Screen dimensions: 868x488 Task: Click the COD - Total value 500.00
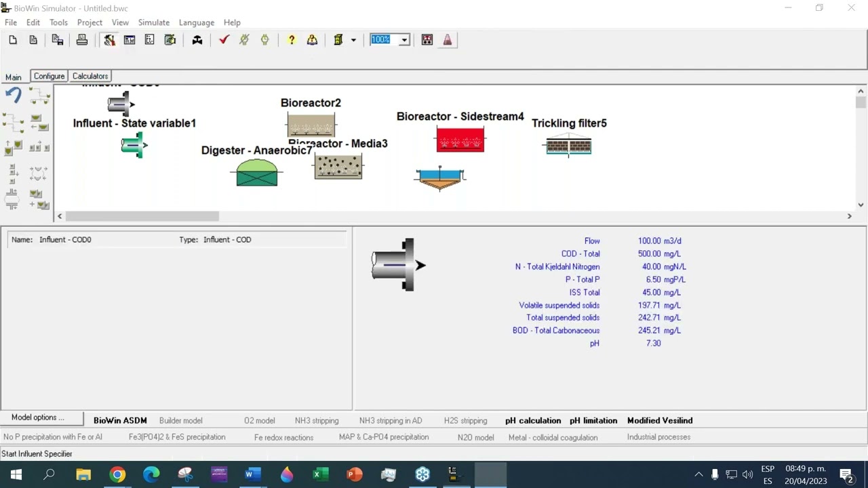click(651, 253)
